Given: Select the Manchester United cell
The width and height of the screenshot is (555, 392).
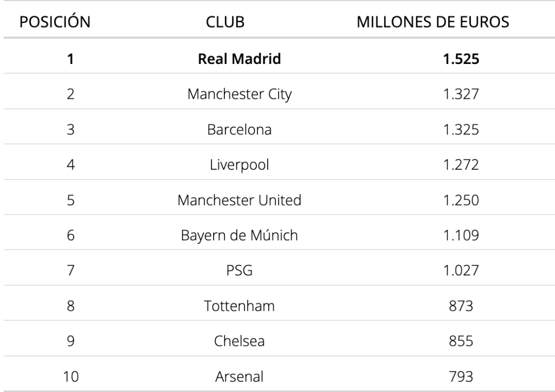Looking at the screenshot, I should 239,200.
